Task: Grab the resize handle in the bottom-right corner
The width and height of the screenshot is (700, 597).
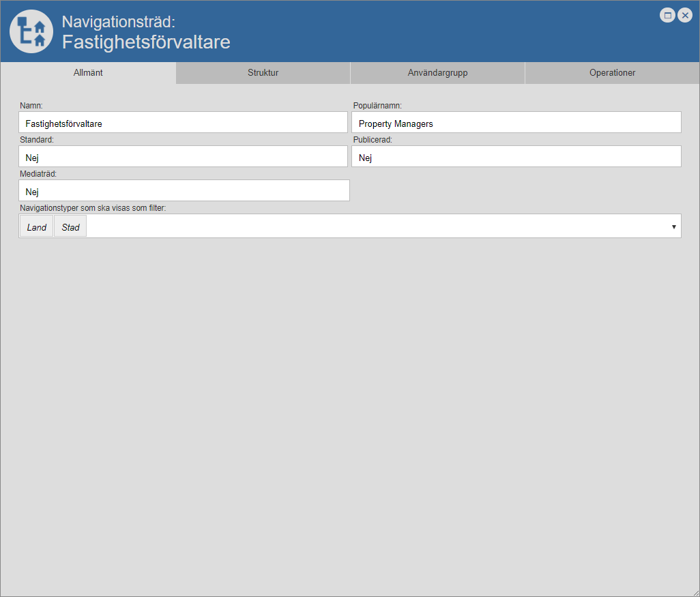Action: click(695, 592)
